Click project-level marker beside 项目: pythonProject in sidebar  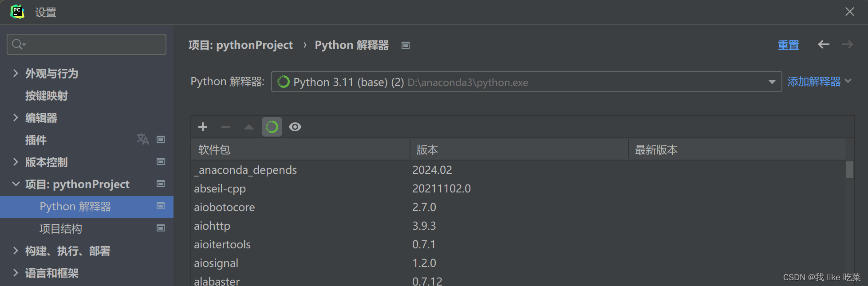161,184
